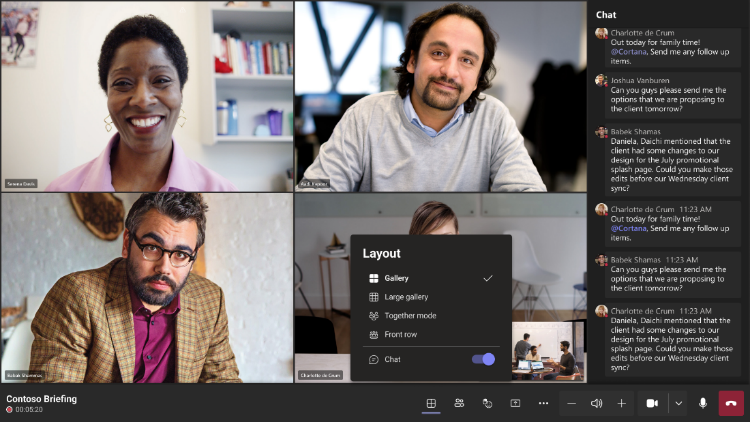Click Babek Shamas 11:23 AM sender name
This screenshot has width=750, height=422.
click(x=635, y=260)
